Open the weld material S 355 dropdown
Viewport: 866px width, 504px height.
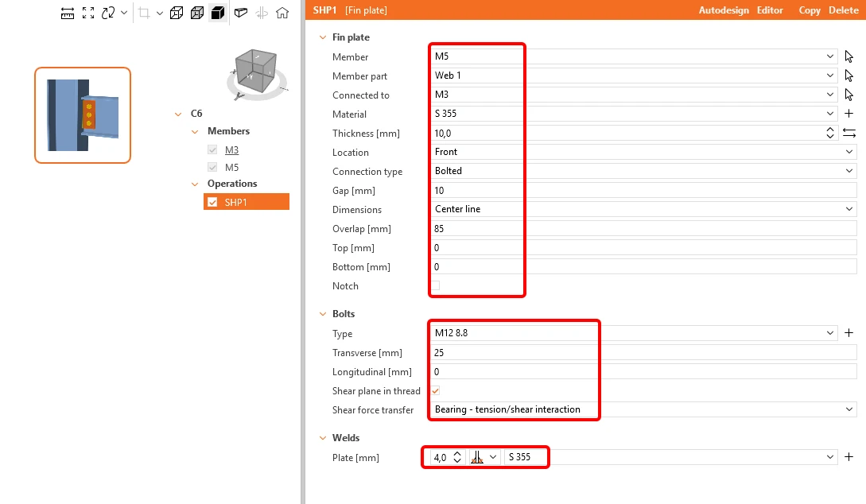pos(671,457)
